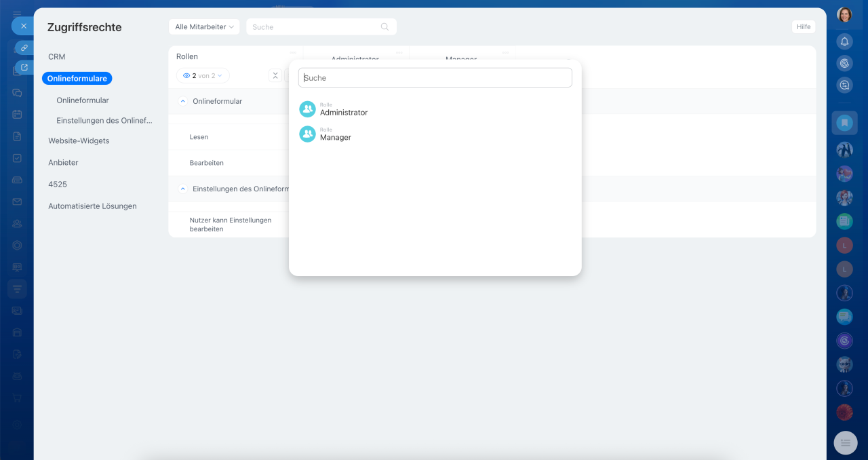The image size is (868, 460).
Task: Click the calendar icon in left sidebar
Action: [17, 115]
